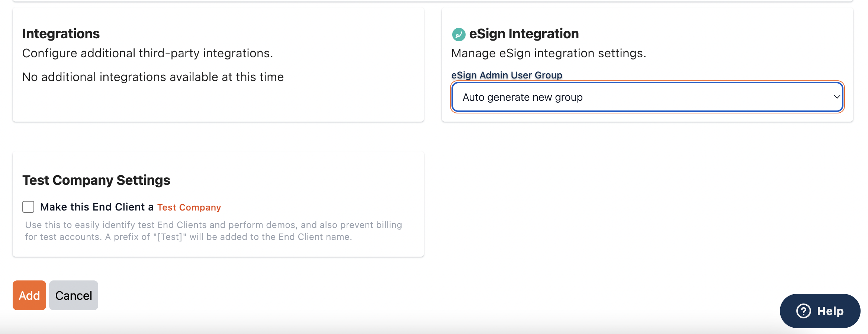Open the Help widget button
Viewport: 868px width, 334px height.
820,311
